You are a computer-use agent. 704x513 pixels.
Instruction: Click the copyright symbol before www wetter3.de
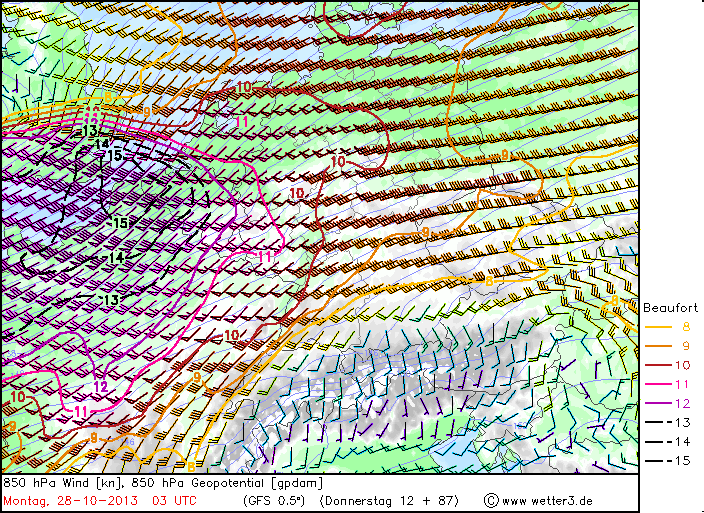(491, 500)
